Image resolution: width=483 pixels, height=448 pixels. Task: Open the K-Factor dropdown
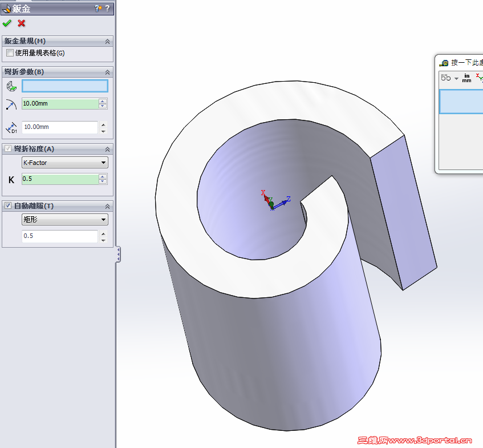(65, 163)
